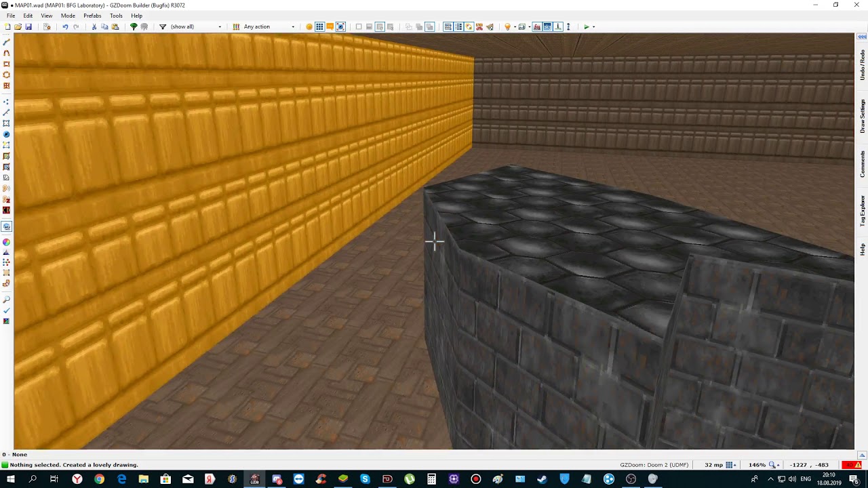Screen dimensions: 868x488
Task: Open the Help side panel tab
Action: 863,249
